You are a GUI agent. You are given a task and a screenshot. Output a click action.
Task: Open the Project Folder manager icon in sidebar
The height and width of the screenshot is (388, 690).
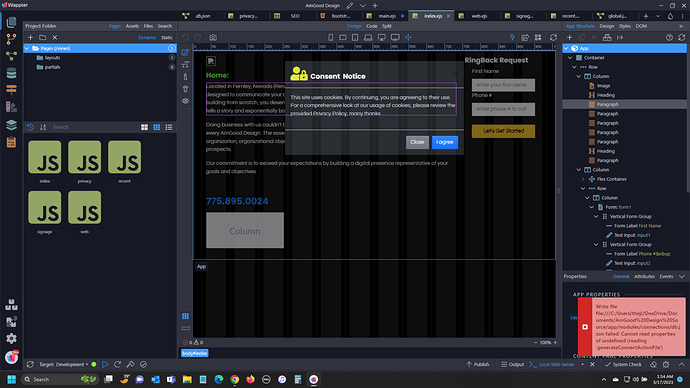11,22
